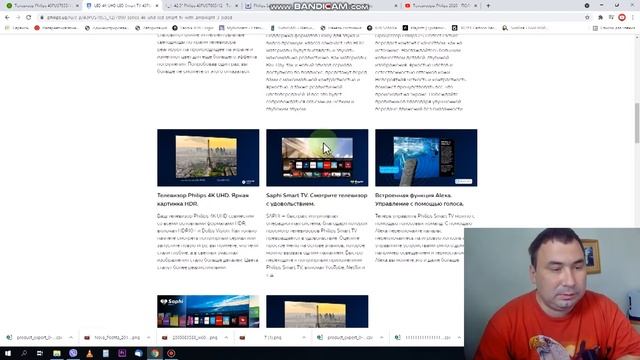Open Calculator from the taskbar

coord(106,353)
